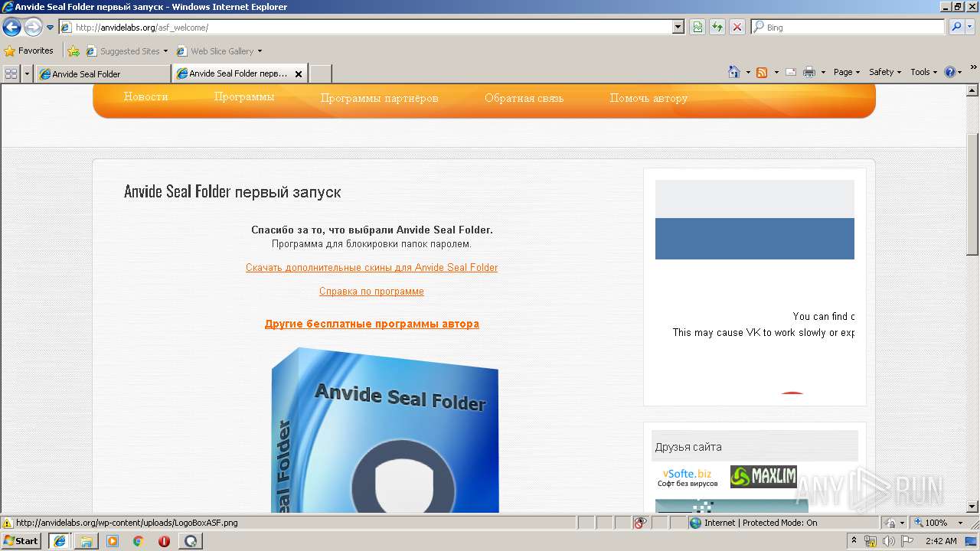Image resolution: width=980 pixels, height=551 pixels.
Task: Click the Windows Start button
Action: click(x=21, y=540)
